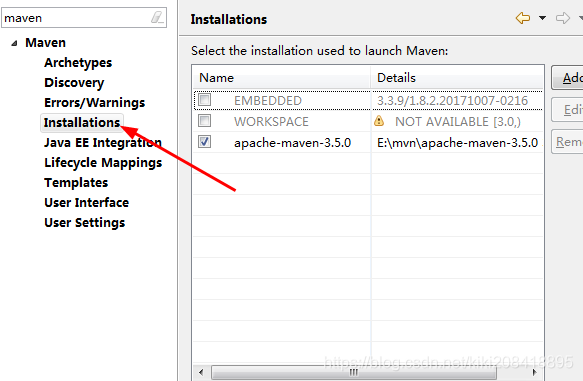Check the EMBEDDED installation checkbox
This screenshot has height=381, width=583.
tap(204, 100)
